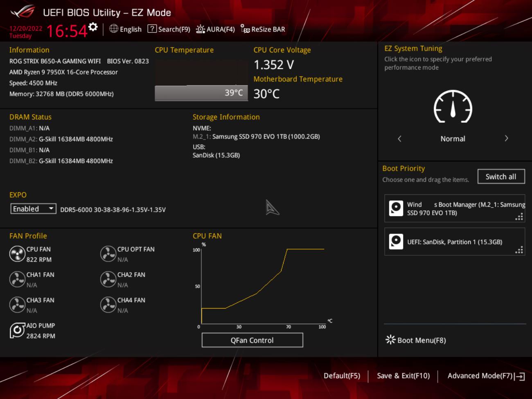Switch to previous tuning mode with left chevron
Viewport: 532px width, 399px height.
399,139
